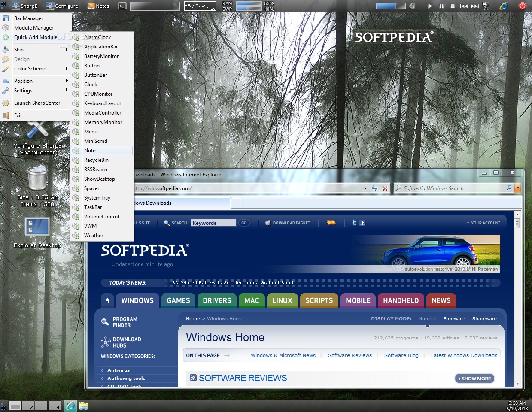Click the RAM usage bar
Viewport: 532px width, 412px height.
(249, 3)
